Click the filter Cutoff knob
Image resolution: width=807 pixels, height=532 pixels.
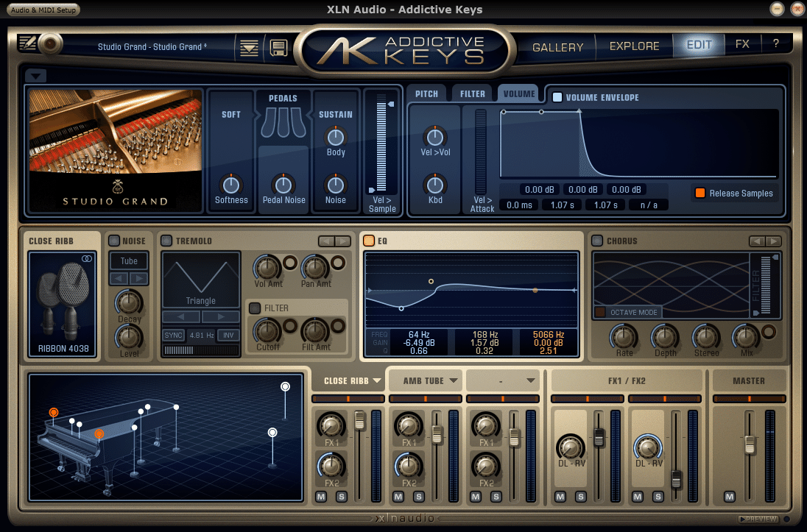[267, 331]
